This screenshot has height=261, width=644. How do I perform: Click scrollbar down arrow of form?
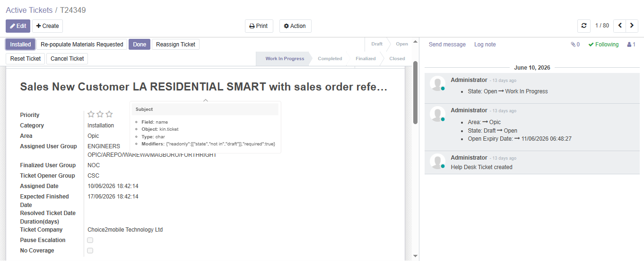coord(415,256)
